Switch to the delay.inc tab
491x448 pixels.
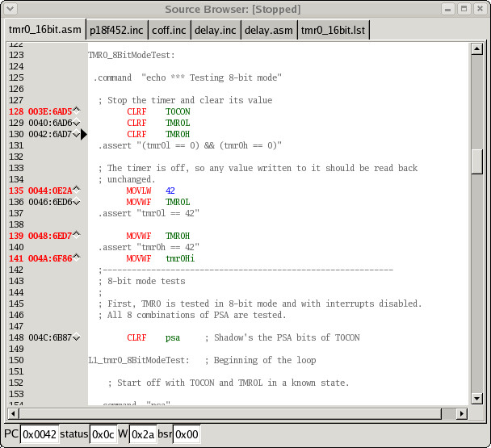coord(216,31)
